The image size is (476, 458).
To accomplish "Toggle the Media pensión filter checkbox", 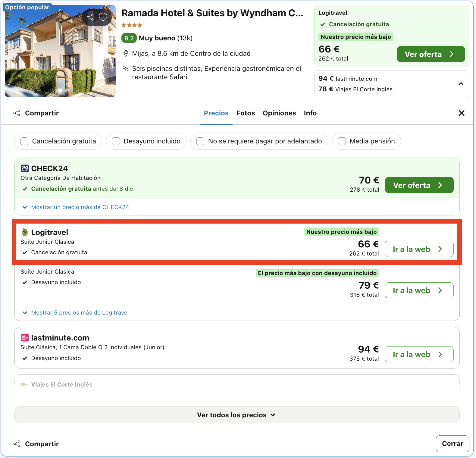I will click(342, 141).
